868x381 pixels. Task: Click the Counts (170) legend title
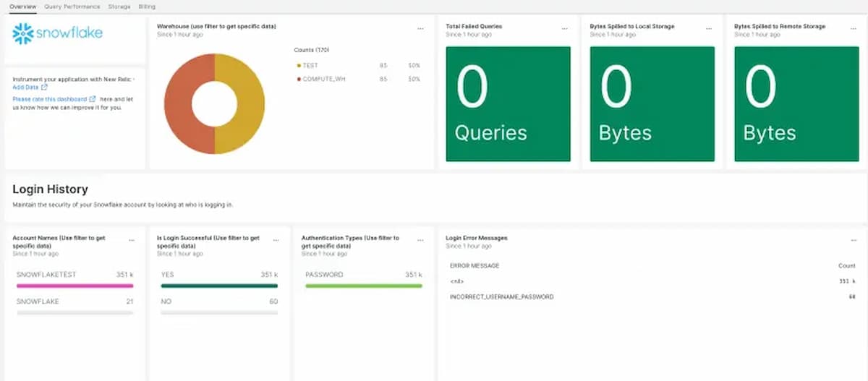tap(312, 50)
